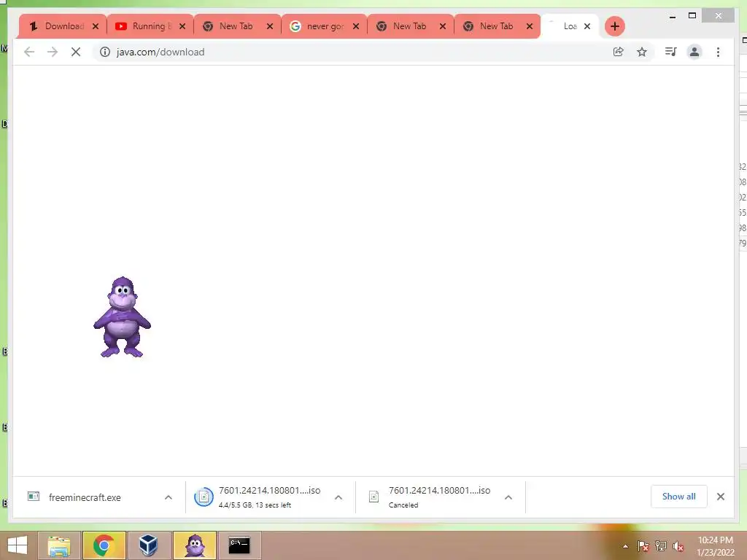Switch to the YouTube Running tab
747x560 pixels.
(150, 26)
